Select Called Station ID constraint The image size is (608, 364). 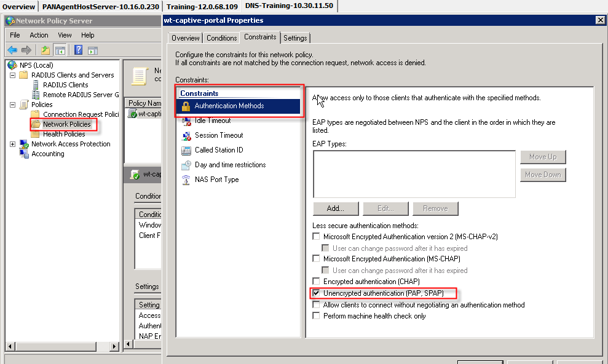click(219, 150)
